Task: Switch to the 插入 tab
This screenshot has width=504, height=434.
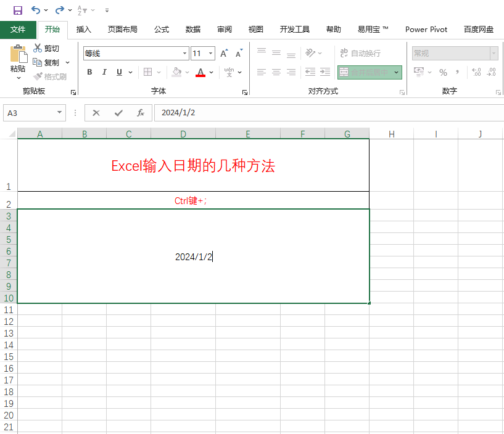Action: 83,30
